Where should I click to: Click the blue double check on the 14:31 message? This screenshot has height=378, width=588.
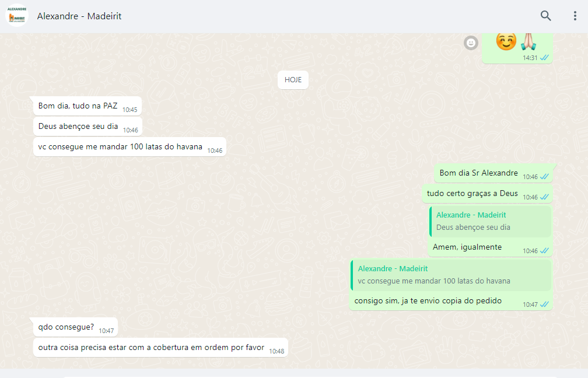pyautogui.click(x=545, y=58)
